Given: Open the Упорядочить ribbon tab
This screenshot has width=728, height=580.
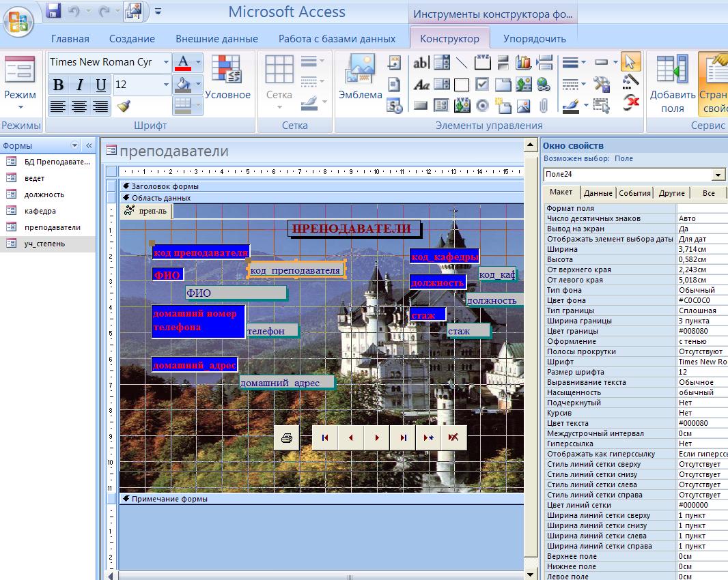Looking at the screenshot, I should click(x=535, y=39).
